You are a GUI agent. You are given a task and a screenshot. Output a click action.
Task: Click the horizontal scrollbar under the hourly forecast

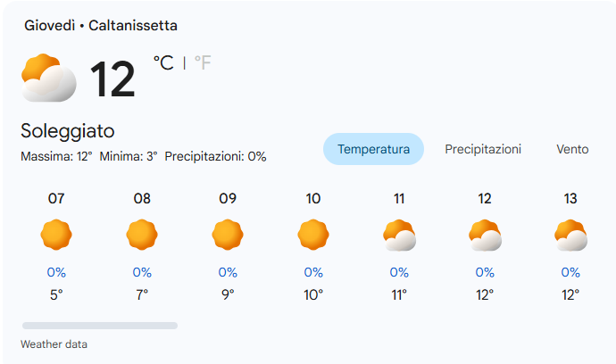pyautogui.click(x=100, y=326)
